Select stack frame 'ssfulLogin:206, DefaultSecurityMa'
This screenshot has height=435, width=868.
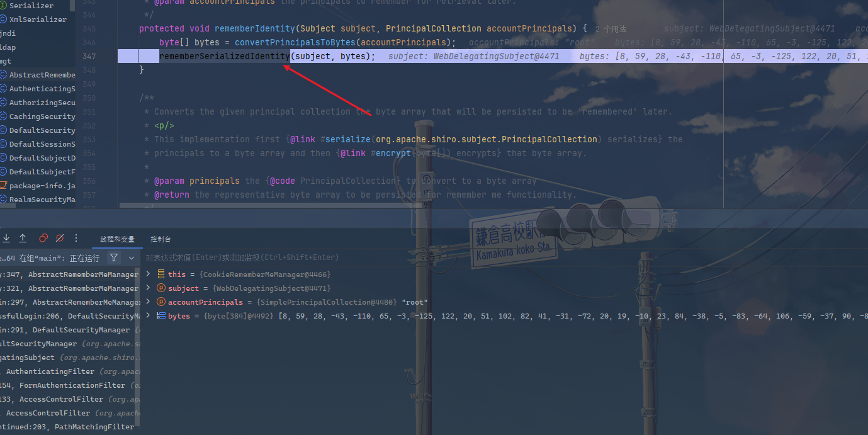tap(69, 316)
